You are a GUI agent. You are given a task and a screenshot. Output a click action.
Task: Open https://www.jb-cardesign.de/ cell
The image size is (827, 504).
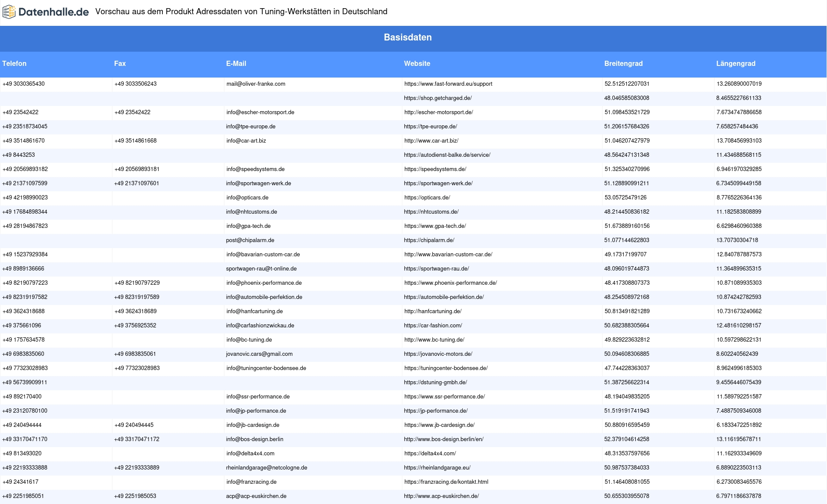439,425
